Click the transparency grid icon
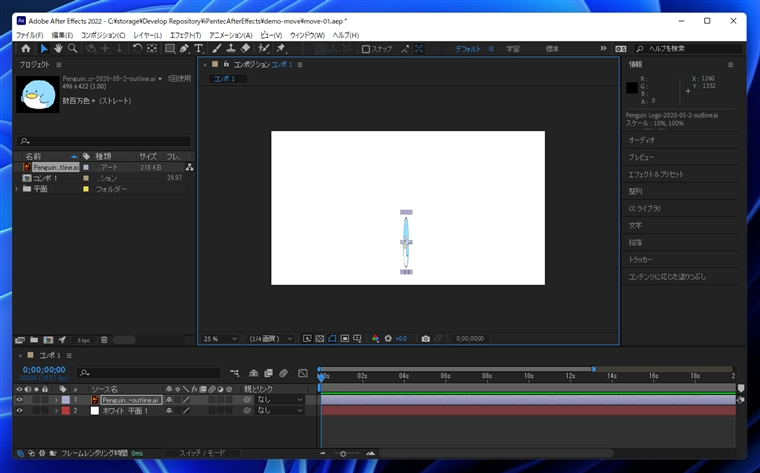This screenshot has width=760, height=473. pyautogui.click(x=319, y=339)
